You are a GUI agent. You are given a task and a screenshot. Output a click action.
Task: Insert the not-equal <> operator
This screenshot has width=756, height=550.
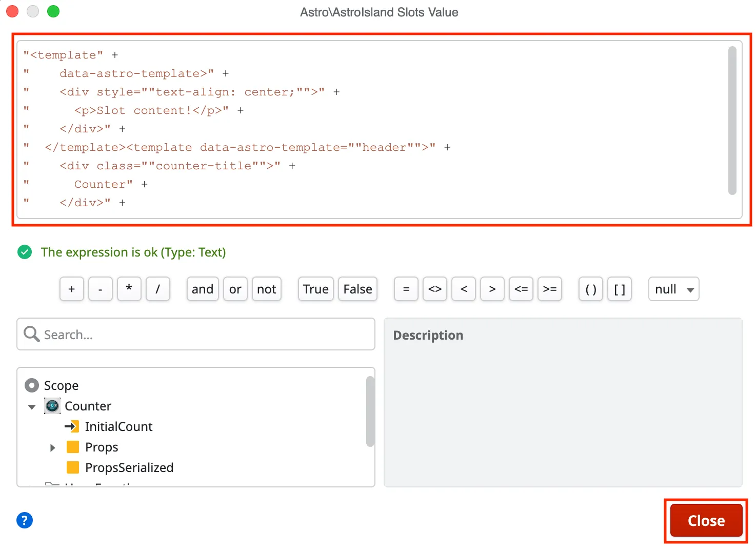435,289
